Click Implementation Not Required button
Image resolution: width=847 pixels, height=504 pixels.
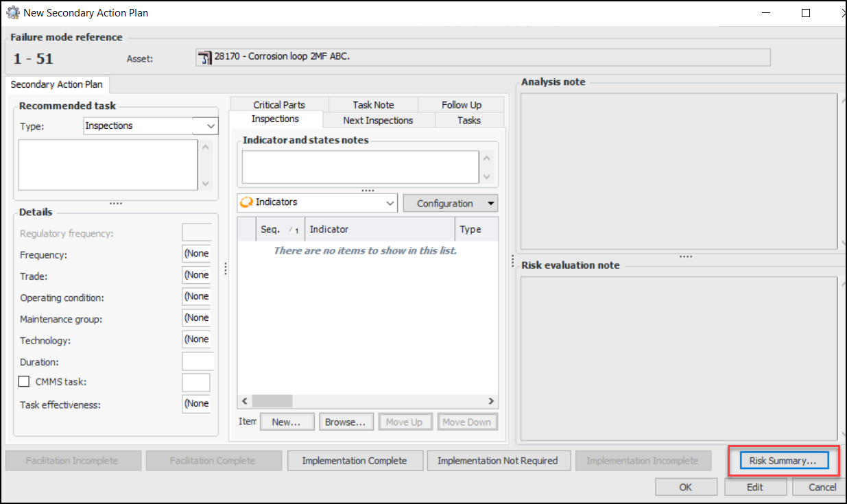[497, 461]
